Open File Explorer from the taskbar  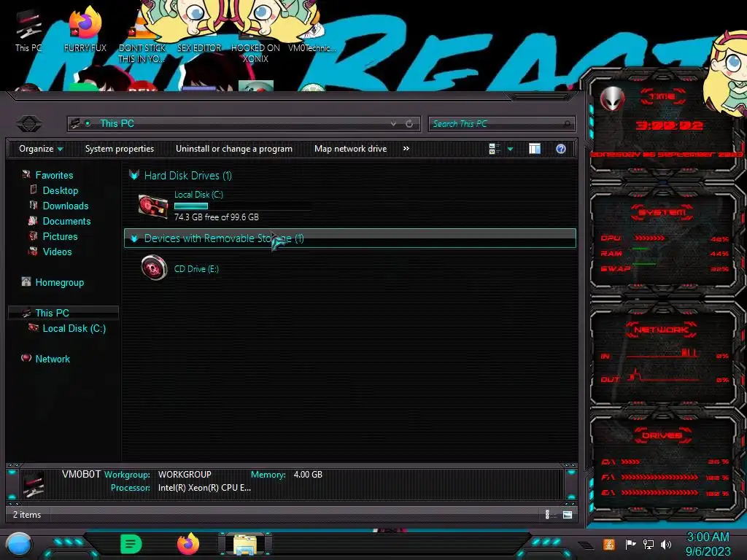[245, 544]
